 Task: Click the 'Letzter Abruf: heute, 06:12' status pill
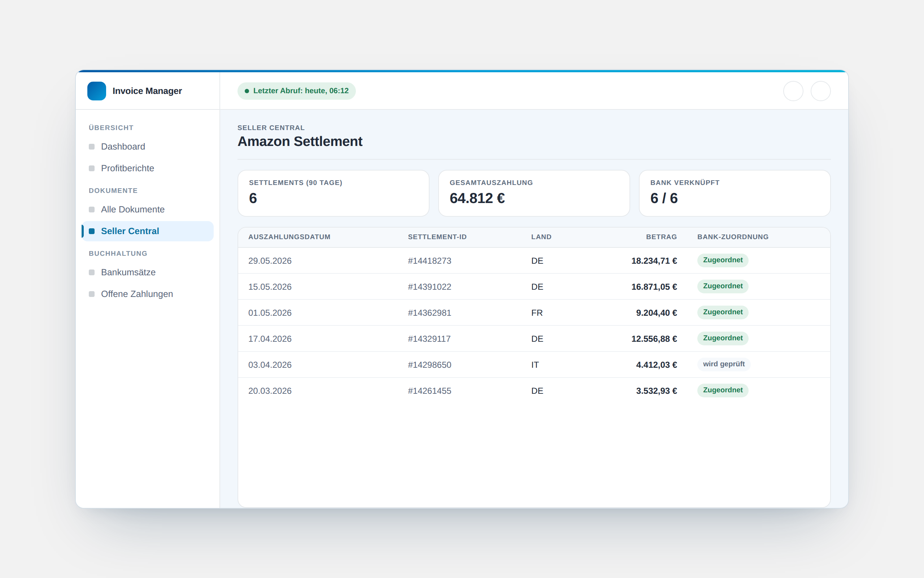[x=297, y=91]
